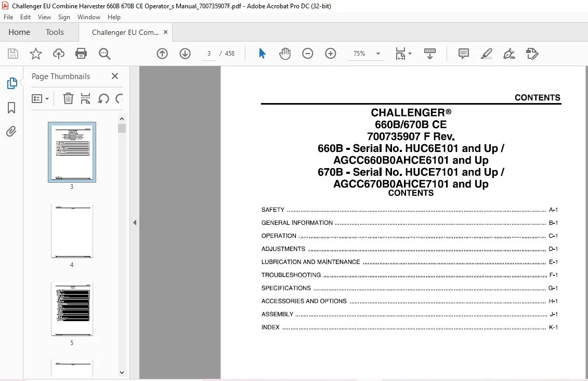Select page 5 thumbnail
588x381 pixels.
point(72,309)
